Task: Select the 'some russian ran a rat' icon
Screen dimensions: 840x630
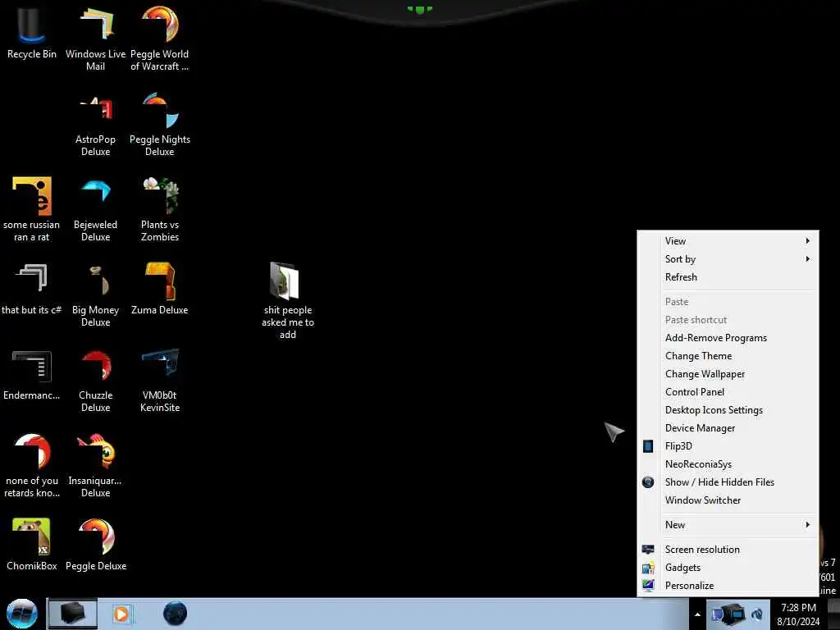Action: [x=32, y=210]
